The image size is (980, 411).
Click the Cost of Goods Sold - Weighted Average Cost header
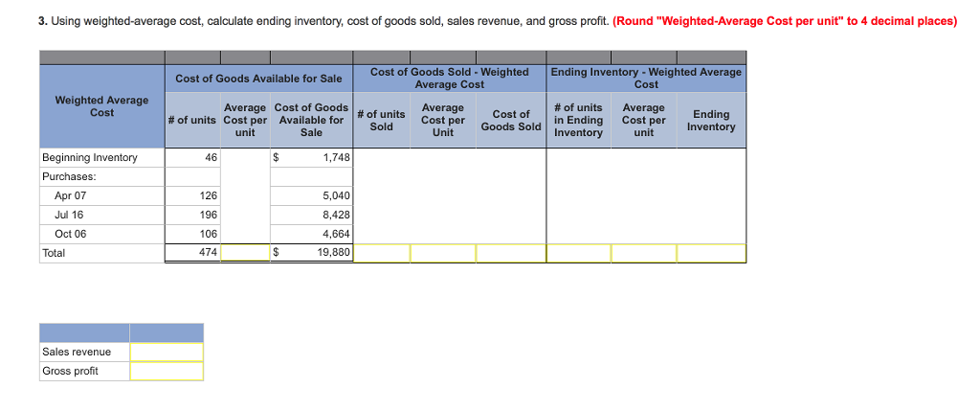[x=450, y=79]
